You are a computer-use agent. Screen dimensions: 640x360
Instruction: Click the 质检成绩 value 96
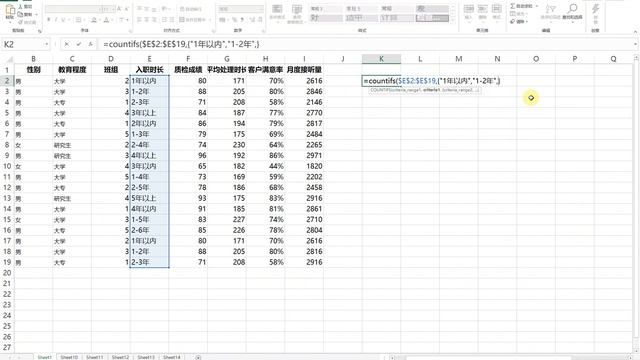pos(188,156)
